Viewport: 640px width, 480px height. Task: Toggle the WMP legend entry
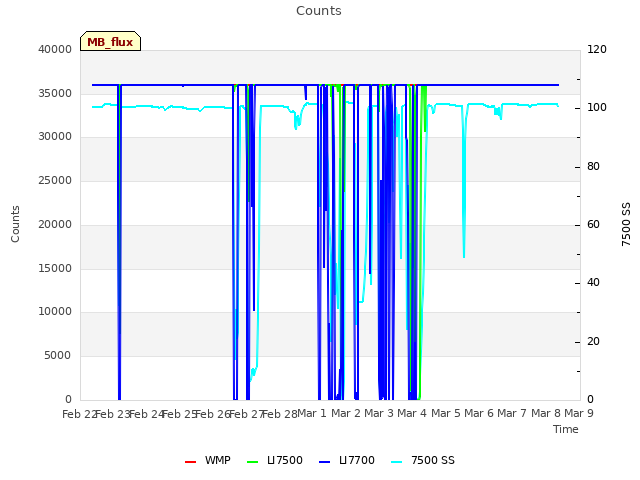coord(207,460)
